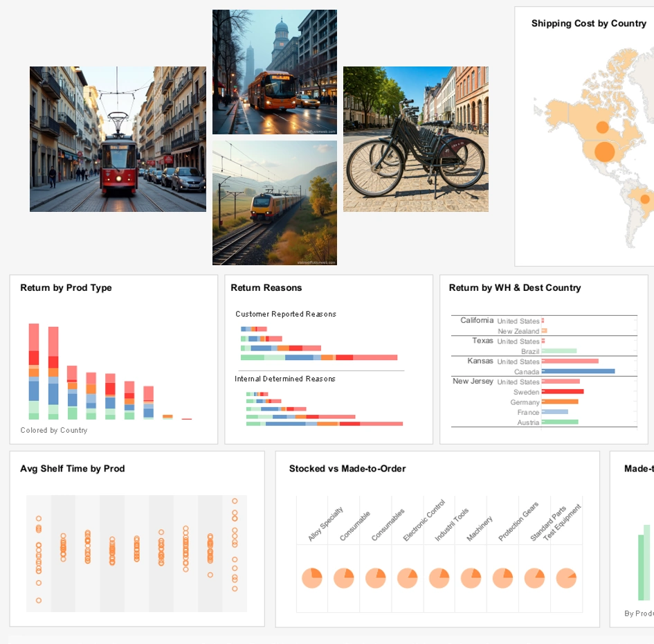Open the orange bus city photo

click(x=274, y=71)
